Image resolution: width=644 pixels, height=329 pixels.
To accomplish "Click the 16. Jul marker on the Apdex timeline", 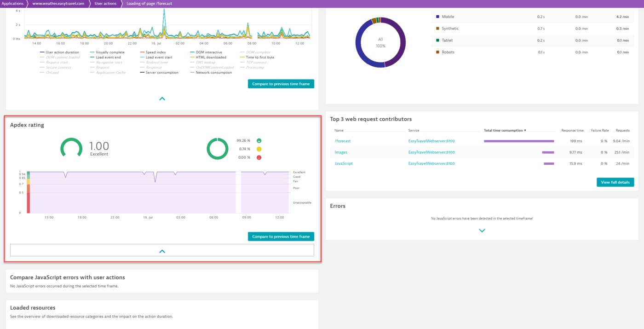I will coord(147,217).
